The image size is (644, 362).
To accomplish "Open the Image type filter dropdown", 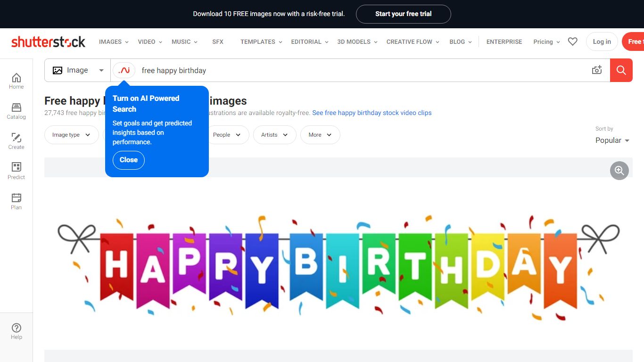I will 71,135.
